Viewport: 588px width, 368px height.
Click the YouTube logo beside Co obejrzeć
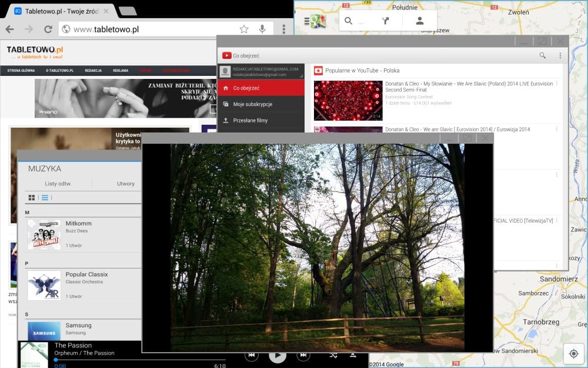click(x=227, y=55)
